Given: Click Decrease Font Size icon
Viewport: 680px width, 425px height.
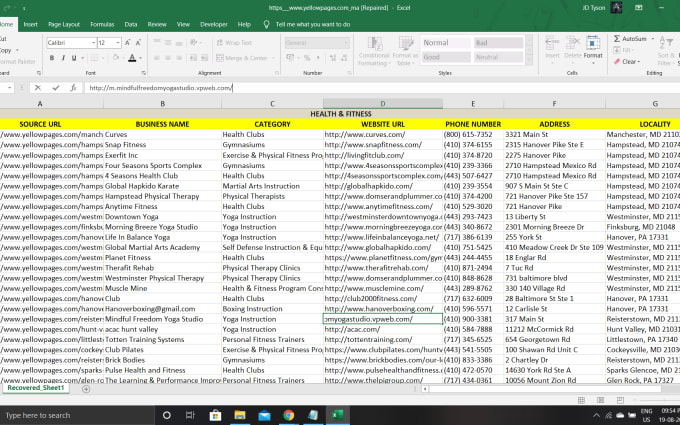Looking at the screenshot, I should point(138,43).
